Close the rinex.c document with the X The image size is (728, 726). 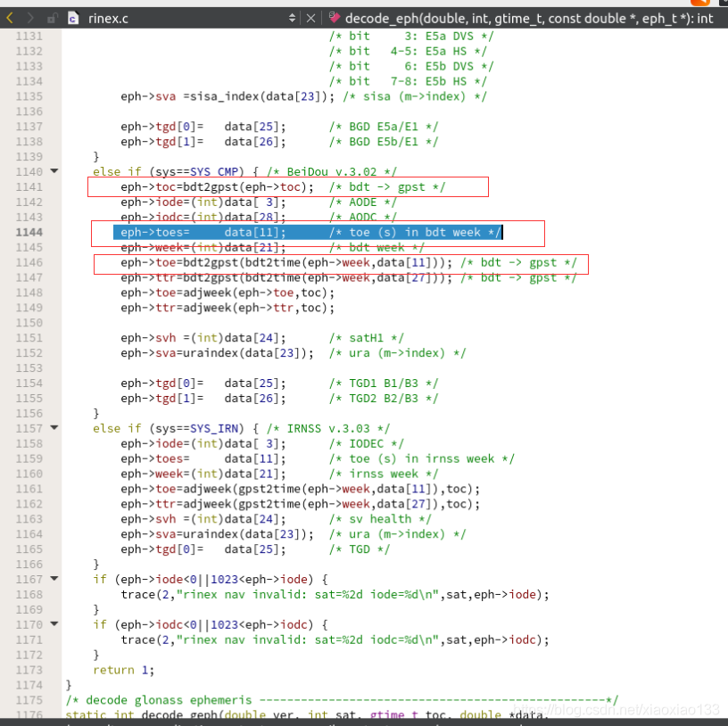coord(311,18)
